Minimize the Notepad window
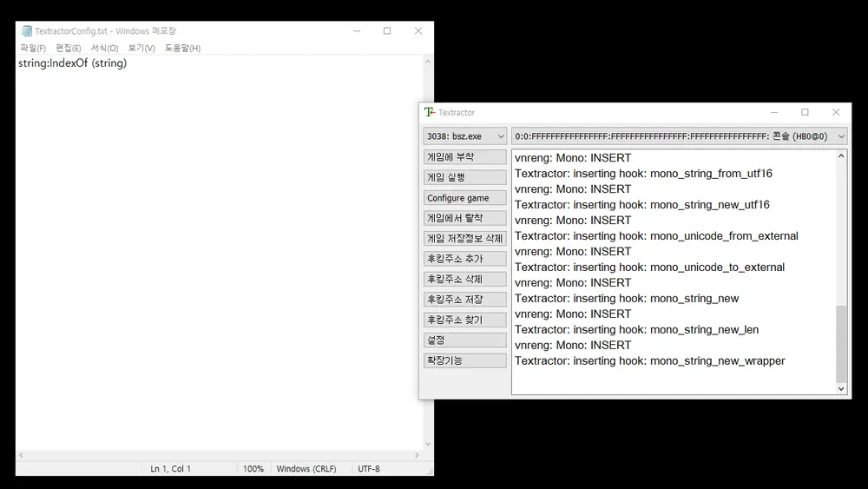Screen dimensions: 868x489 [x=357, y=31]
